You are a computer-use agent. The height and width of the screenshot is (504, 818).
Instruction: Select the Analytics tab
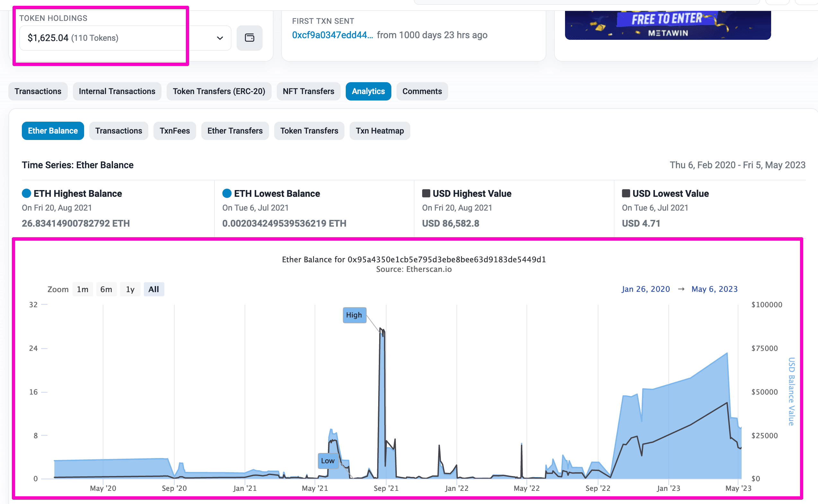click(368, 91)
